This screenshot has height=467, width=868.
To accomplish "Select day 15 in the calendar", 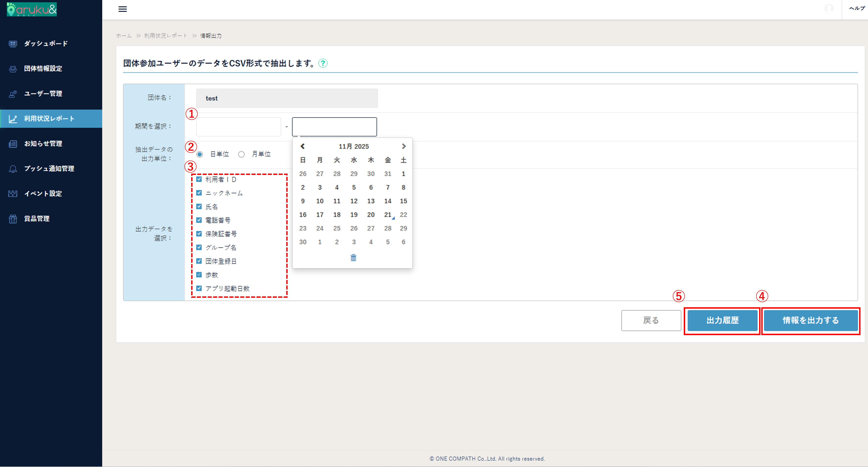I will pyautogui.click(x=403, y=201).
